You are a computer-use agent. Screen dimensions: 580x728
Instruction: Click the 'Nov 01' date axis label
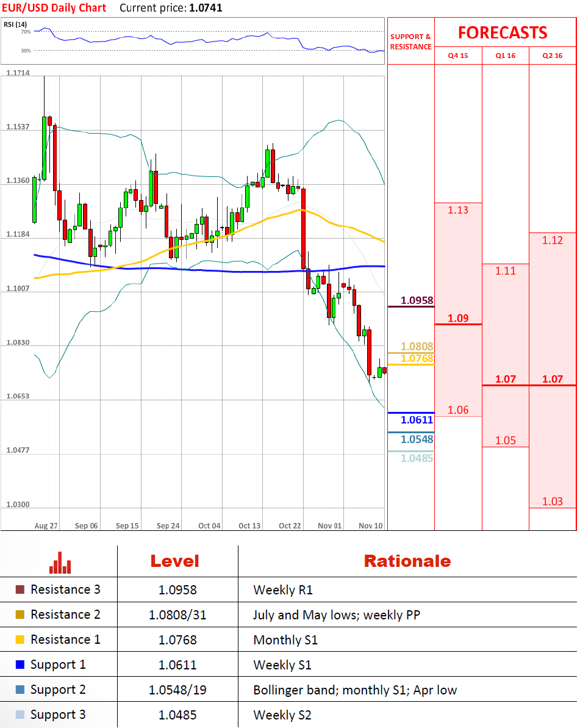[x=330, y=526]
